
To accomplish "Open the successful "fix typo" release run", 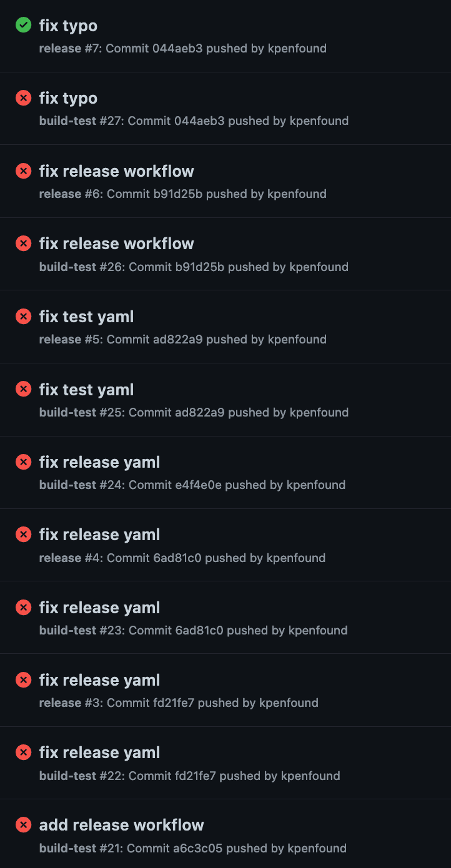I will 68,26.
